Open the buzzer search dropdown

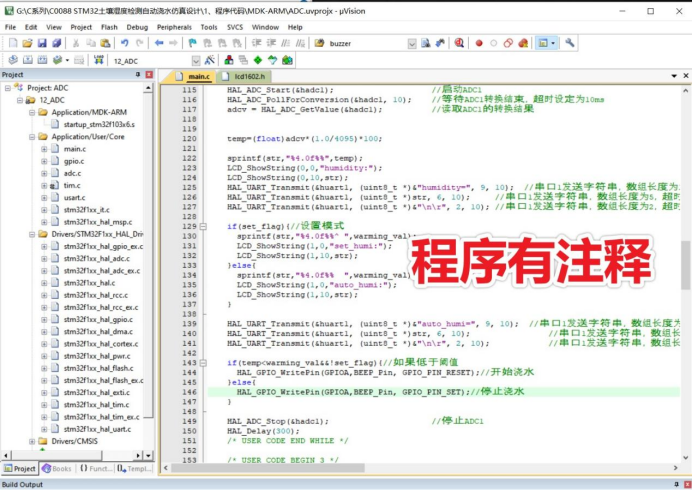(x=412, y=43)
